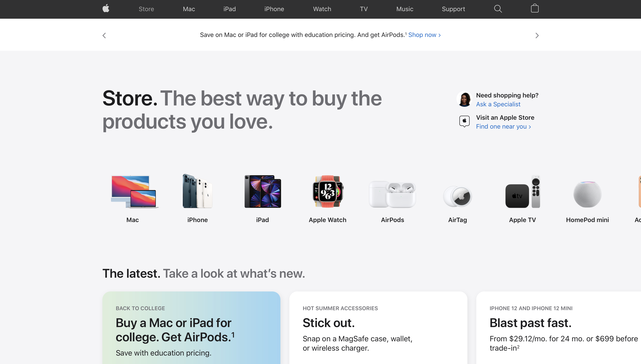Click the Apple logo in navigation bar
641x364 pixels.
point(106,8)
